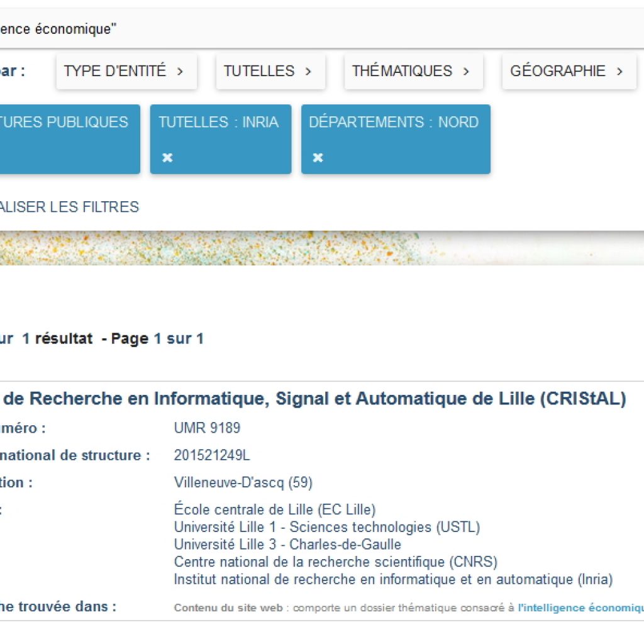Open the Tutelles filter dropdown
Viewport: 644px width, 644px height.
(270, 71)
